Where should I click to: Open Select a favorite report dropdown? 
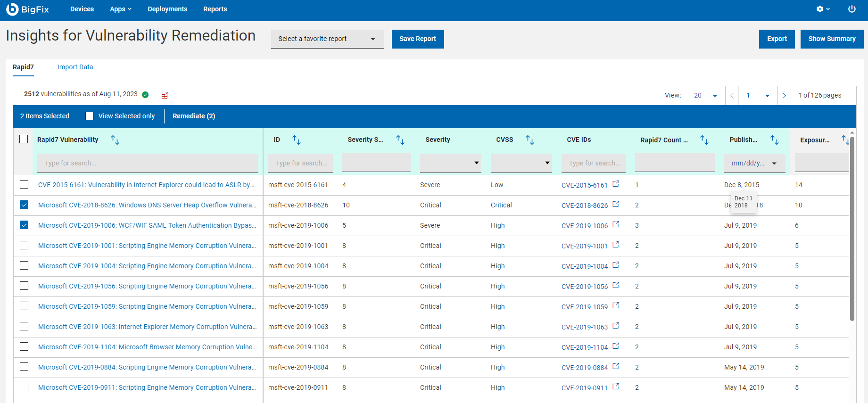327,39
